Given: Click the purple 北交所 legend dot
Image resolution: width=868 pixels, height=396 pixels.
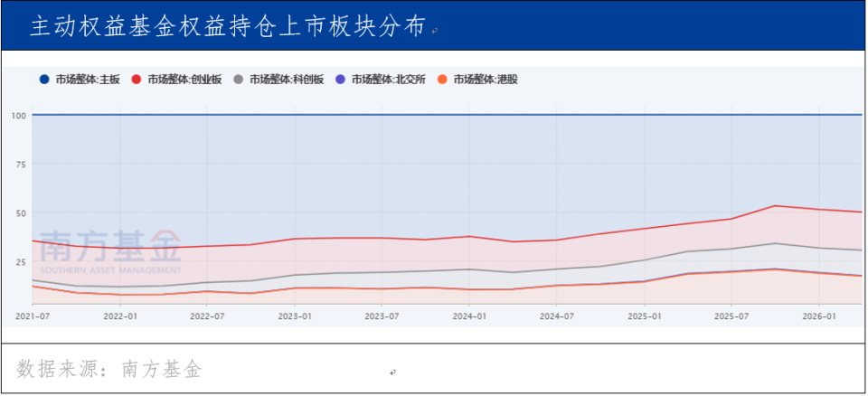Looking at the screenshot, I should pyautogui.click(x=341, y=80).
